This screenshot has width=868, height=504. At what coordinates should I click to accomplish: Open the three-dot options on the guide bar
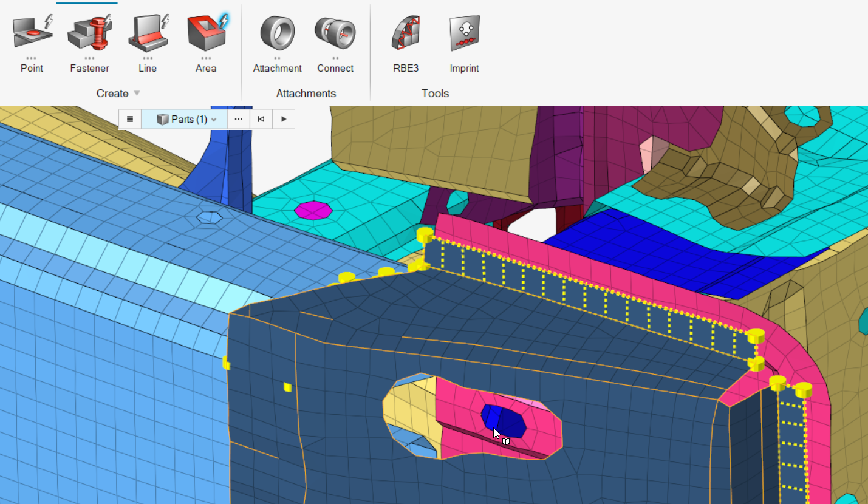(238, 120)
